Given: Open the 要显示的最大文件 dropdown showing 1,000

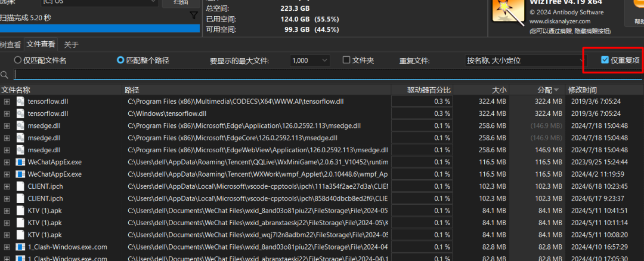Looking at the screenshot, I should point(309,60).
